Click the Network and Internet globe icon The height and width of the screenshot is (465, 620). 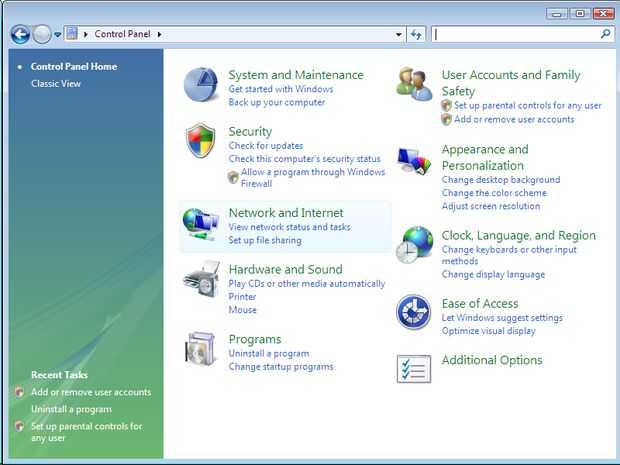[x=200, y=224]
